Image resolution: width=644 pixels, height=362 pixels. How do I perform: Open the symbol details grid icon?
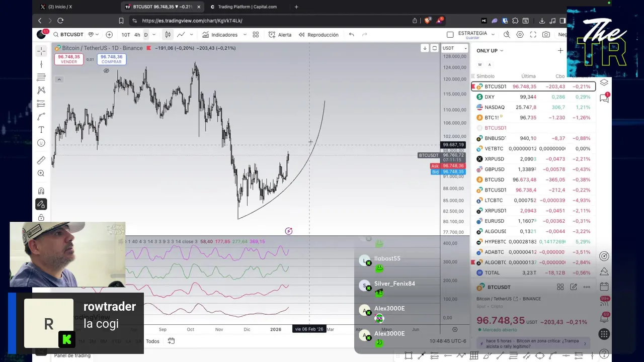(x=560, y=287)
